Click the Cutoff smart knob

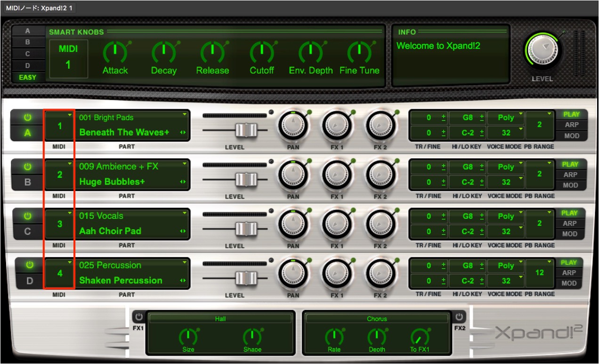[x=261, y=53]
